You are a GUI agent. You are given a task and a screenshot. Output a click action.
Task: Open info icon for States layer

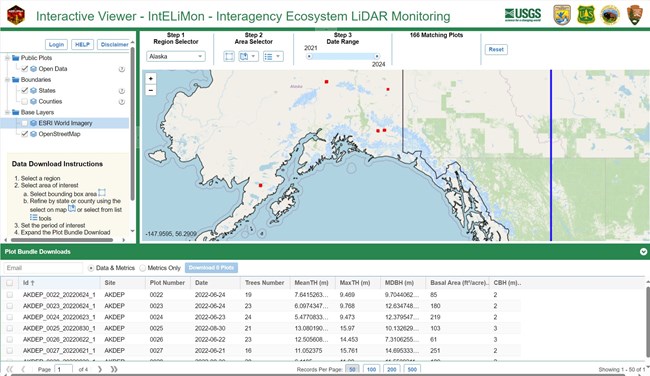(x=122, y=91)
